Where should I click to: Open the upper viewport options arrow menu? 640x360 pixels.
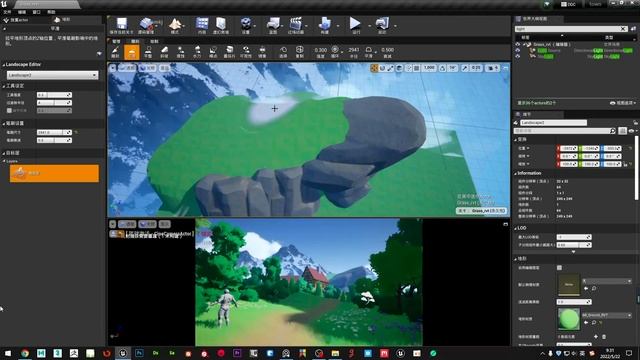[x=113, y=68]
